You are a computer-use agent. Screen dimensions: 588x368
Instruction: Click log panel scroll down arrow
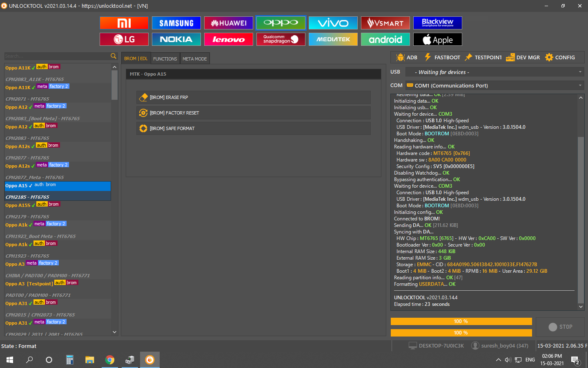coord(581,307)
